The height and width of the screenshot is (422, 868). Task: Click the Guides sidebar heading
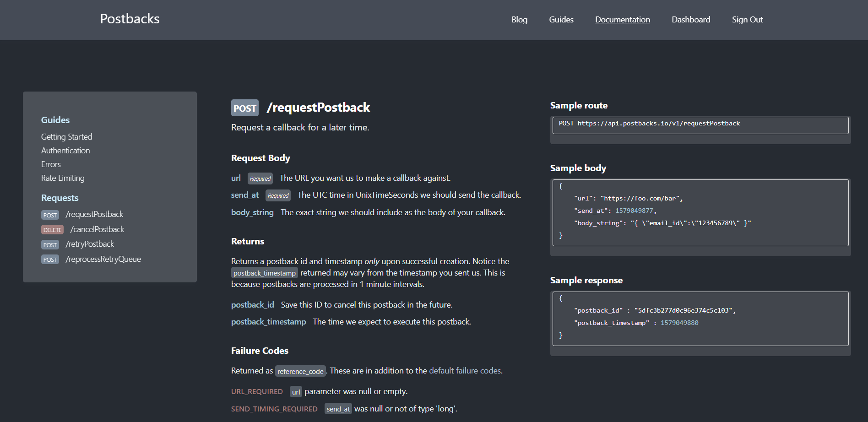(55, 120)
